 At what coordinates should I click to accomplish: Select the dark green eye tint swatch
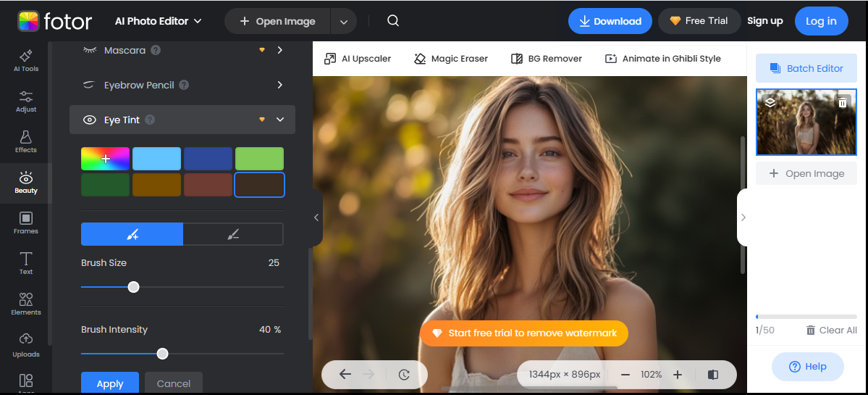tap(105, 185)
